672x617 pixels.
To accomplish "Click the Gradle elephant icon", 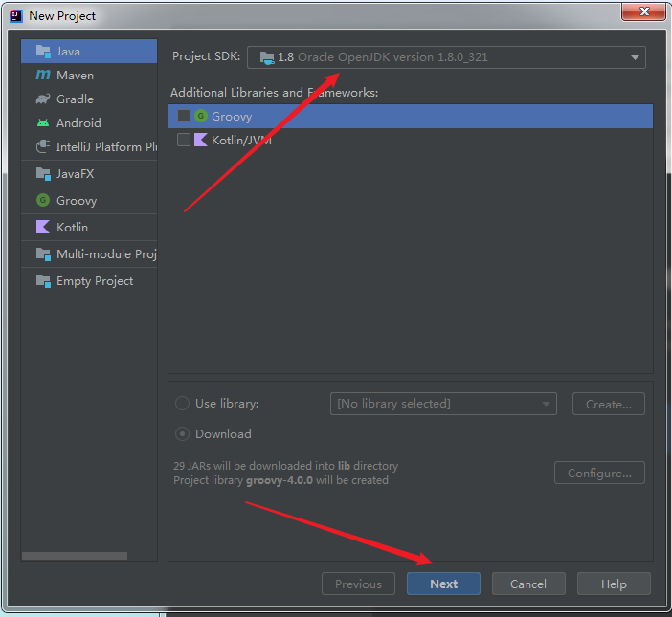I will click(x=43, y=99).
